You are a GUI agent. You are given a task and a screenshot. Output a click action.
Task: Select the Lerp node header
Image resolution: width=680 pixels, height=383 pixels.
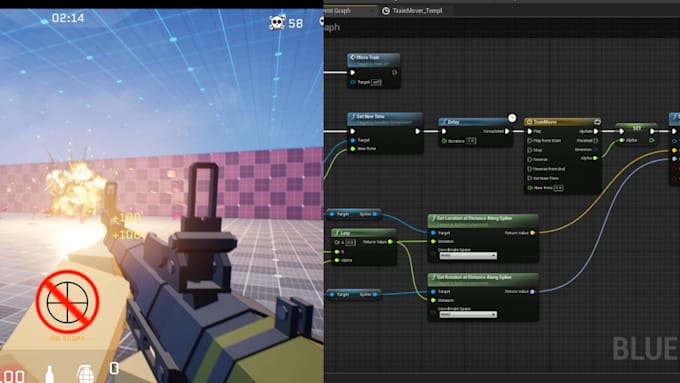[x=363, y=233]
